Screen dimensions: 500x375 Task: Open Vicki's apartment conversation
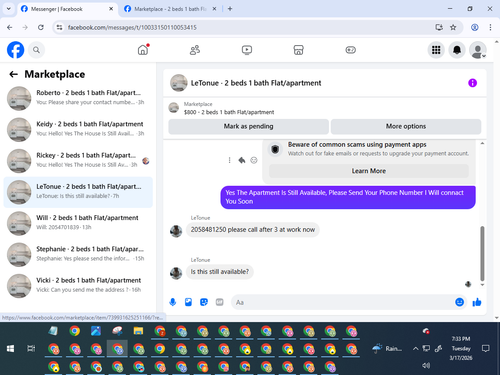coord(78,285)
